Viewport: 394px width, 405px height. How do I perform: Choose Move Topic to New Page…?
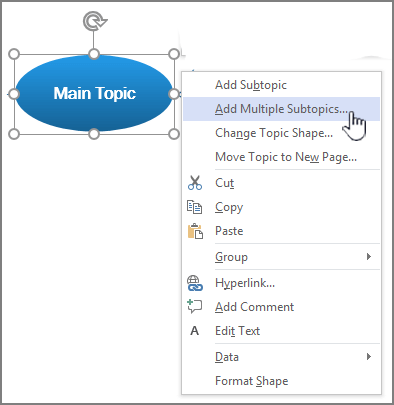click(x=281, y=157)
